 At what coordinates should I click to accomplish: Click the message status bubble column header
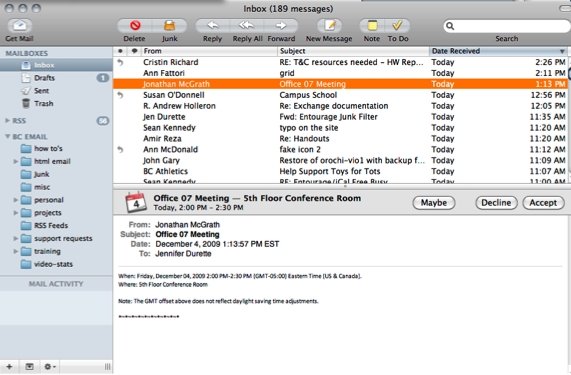tap(134, 51)
